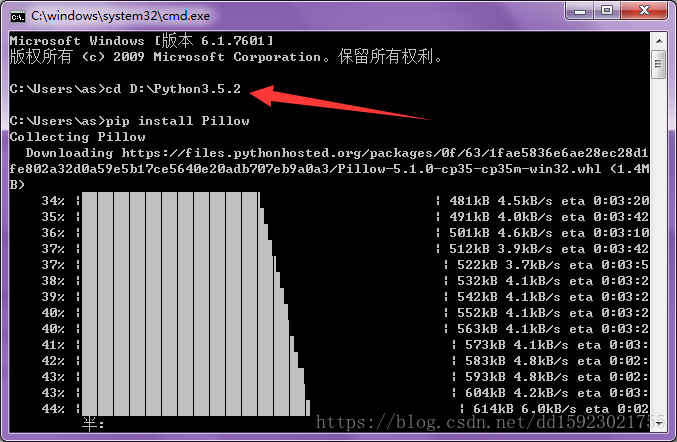The image size is (677, 442).
Task: Click the '614kB 6.0kB/s' status text
Action: click(x=525, y=408)
